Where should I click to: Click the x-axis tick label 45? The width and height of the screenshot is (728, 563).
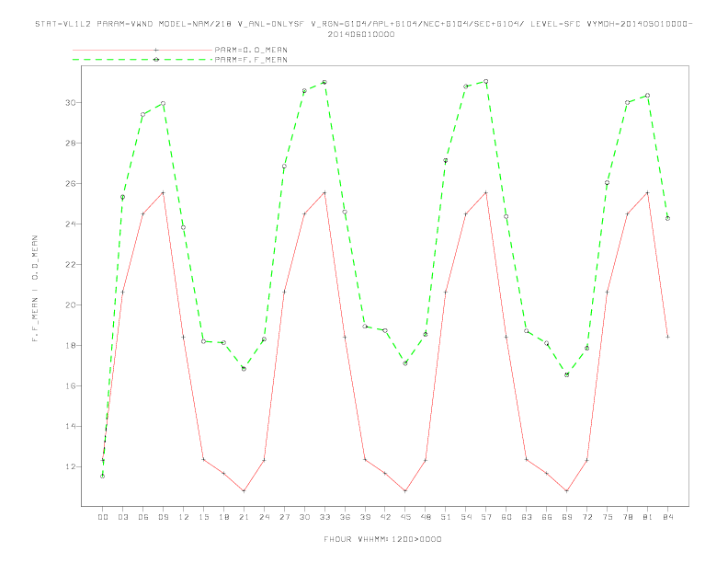405,517
